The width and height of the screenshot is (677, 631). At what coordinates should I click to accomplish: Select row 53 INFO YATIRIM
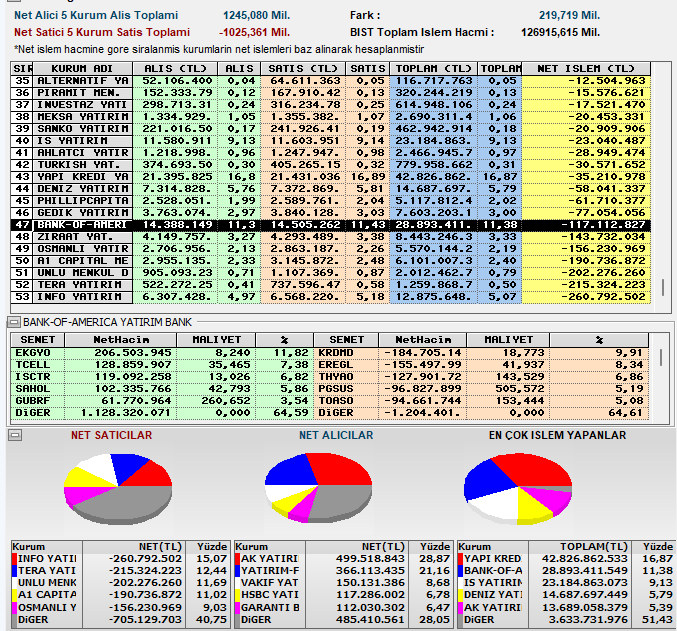click(331, 297)
